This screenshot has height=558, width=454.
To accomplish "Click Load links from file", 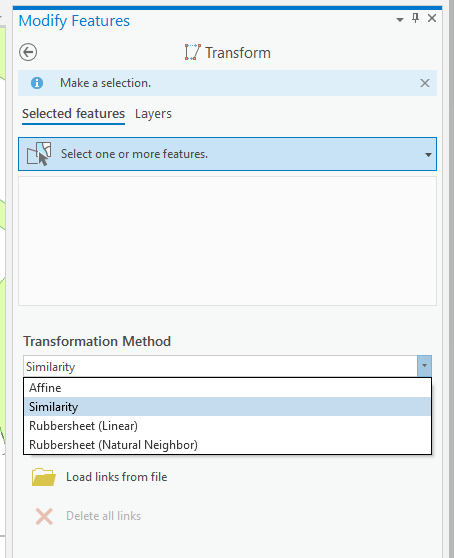I will 116,477.
